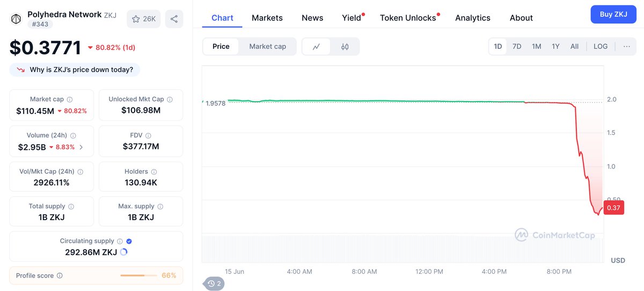Click the Volume (24h) info icon
The height and width of the screenshot is (291, 644).
point(73,136)
